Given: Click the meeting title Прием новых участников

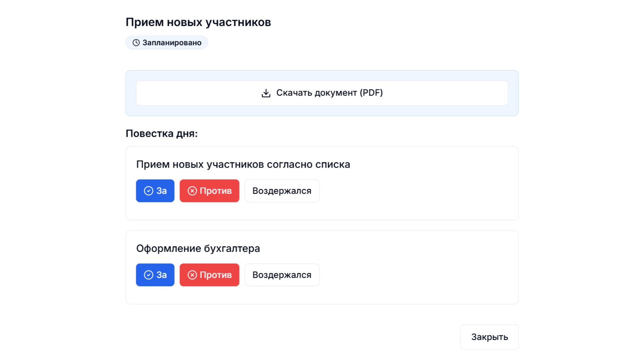Looking at the screenshot, I should [x=199, y=22].
